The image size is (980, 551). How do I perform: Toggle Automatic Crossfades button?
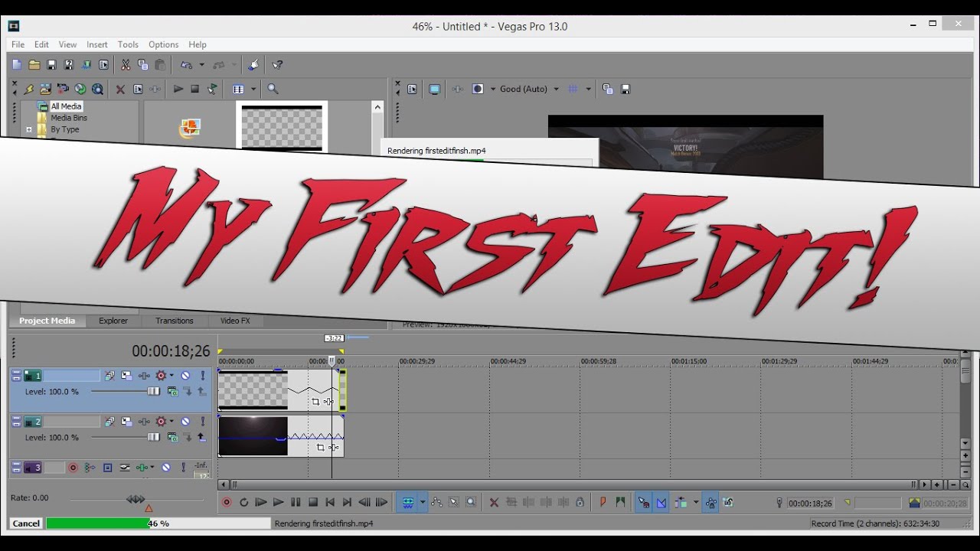click(661, 503)
